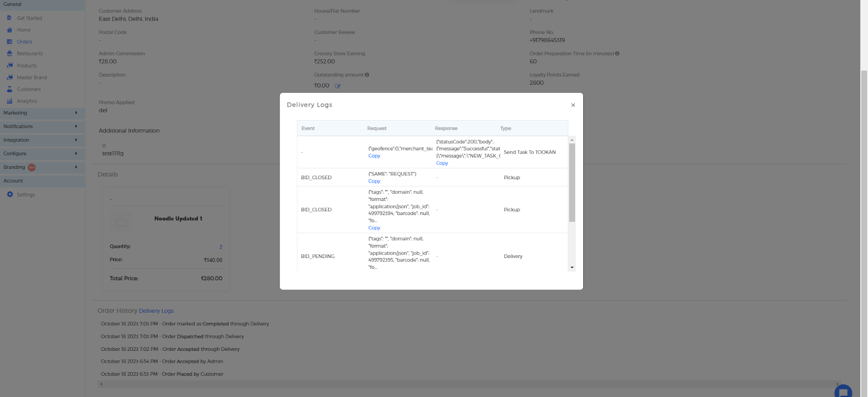Click Order marked as Completed history entry
This screenshot has height=397, width=868.
point(185,324)
